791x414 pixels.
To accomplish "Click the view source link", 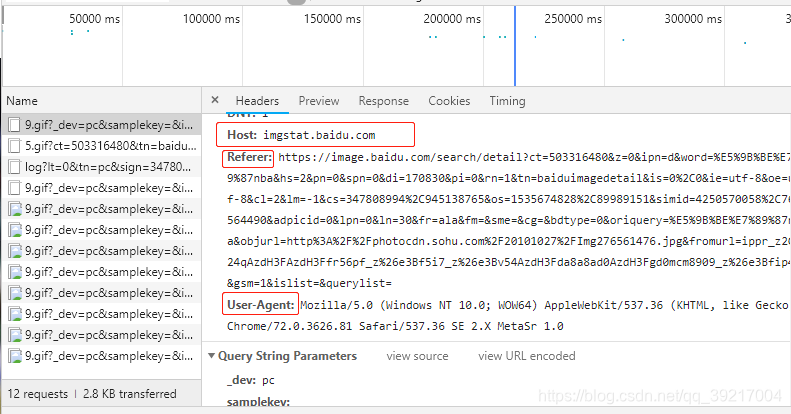I will pos(417,356).
